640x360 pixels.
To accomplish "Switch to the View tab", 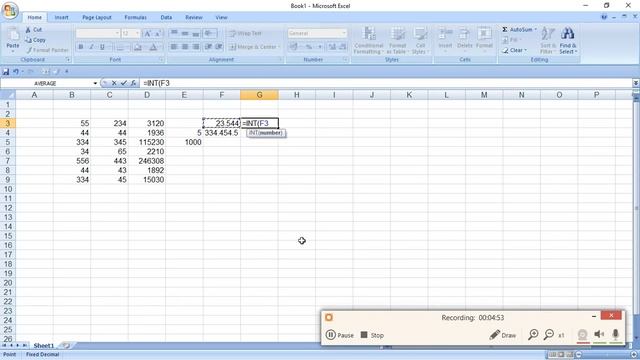I will click(221, 18).
